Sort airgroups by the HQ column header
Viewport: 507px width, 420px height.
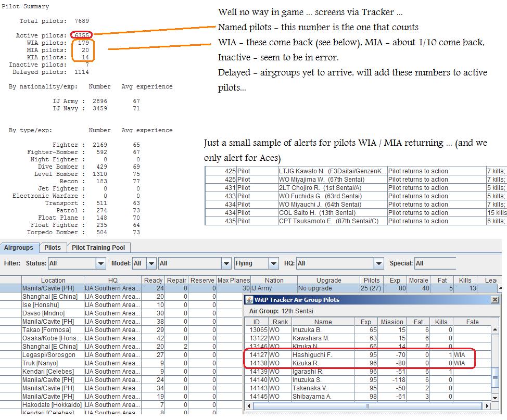(112, 281)
